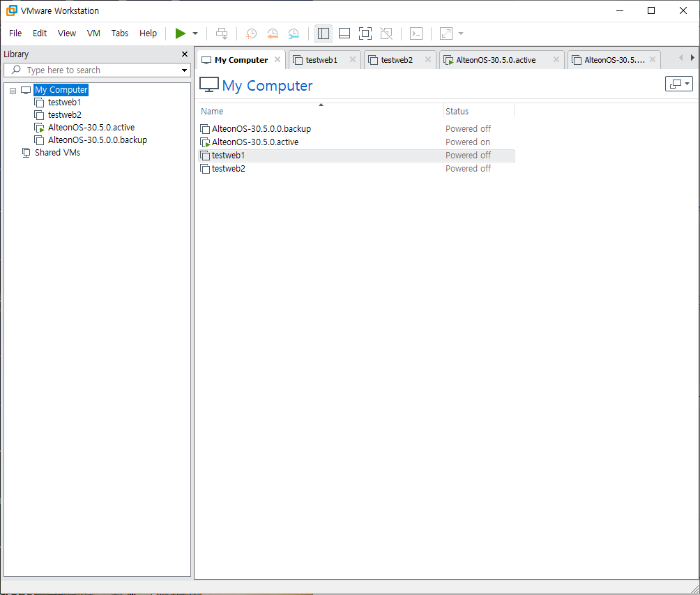Close the AlteonOS-30.5.0.active tab
700x595 pixels.
(x=556, y=59)
